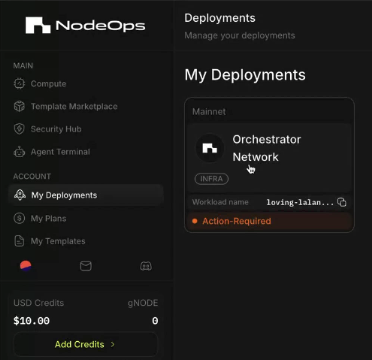Image resolution: width=372 pixels, height=360 pixels.
Task: Select My Deployments in sidebar
Action: (86, 195)
